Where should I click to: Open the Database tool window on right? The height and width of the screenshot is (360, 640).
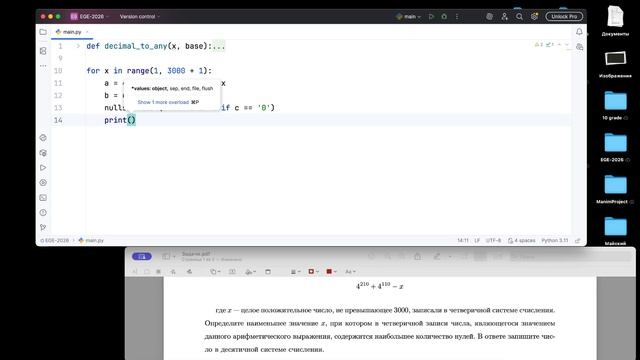click(x=579, y=47)
